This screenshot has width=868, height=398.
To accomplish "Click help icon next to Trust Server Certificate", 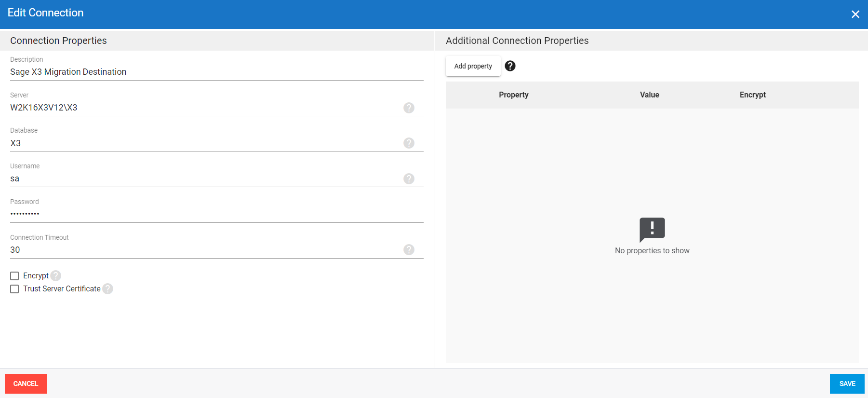I will pyautogui.click(x=108, y=288).
